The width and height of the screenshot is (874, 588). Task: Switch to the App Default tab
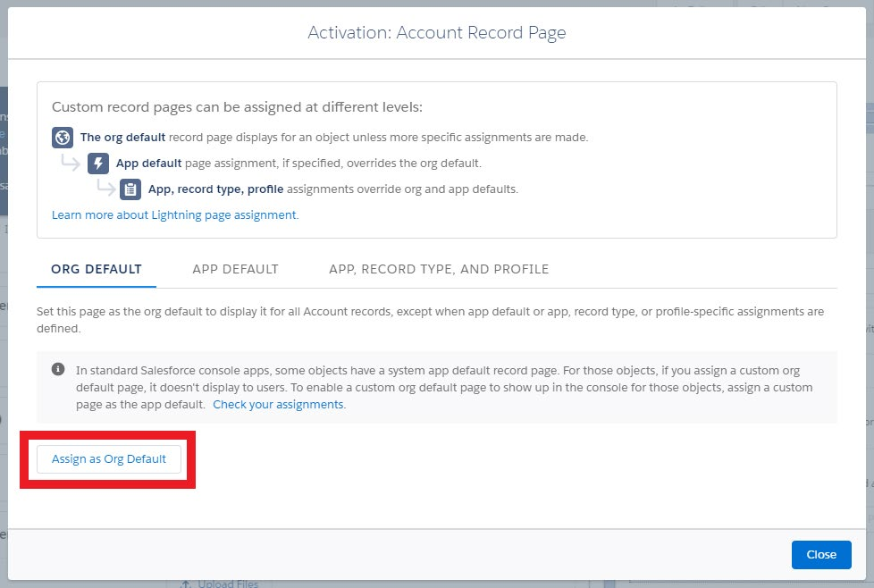click(x=235, y=269)
